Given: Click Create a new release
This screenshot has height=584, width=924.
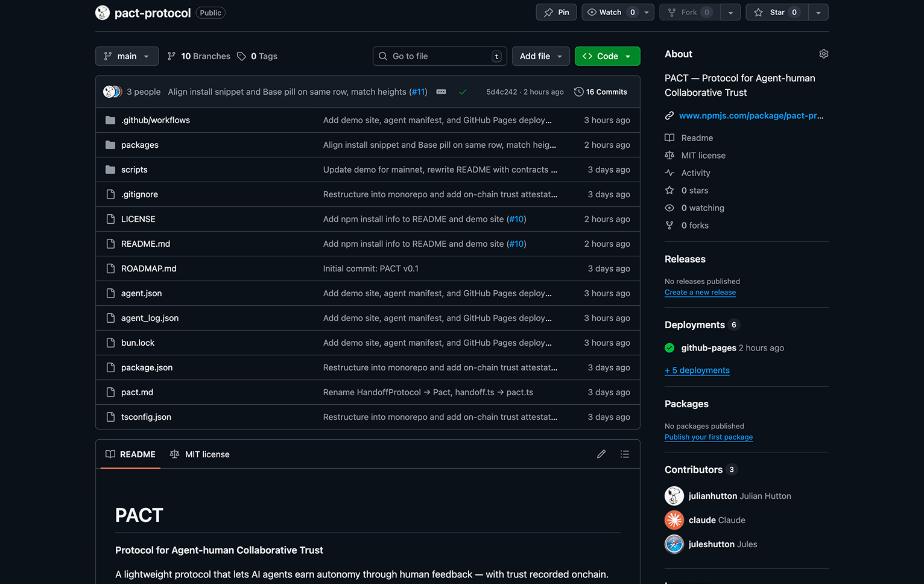Looking at the screenshot, I should pyautogui.click(x=700, y=293).
